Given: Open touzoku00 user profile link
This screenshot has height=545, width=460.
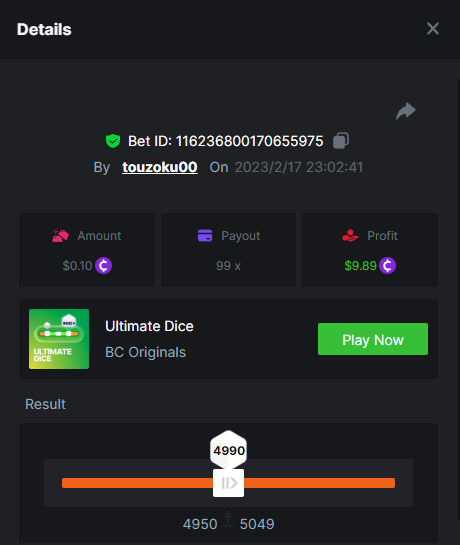Looking at the screenshot, I should tap(160, 167).
